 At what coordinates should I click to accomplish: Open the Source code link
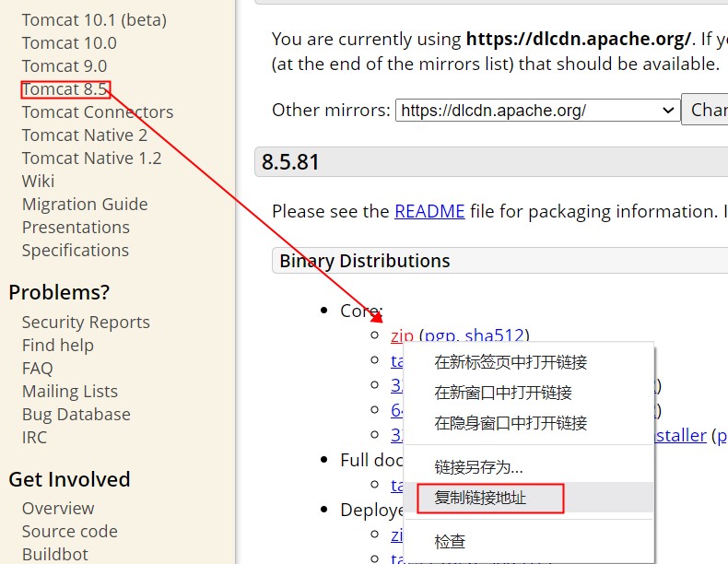click(70, 531)
